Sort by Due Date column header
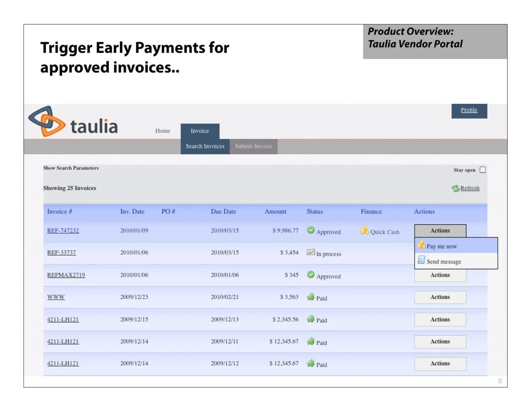Viewport: 532px width, 411px height. 223,212
